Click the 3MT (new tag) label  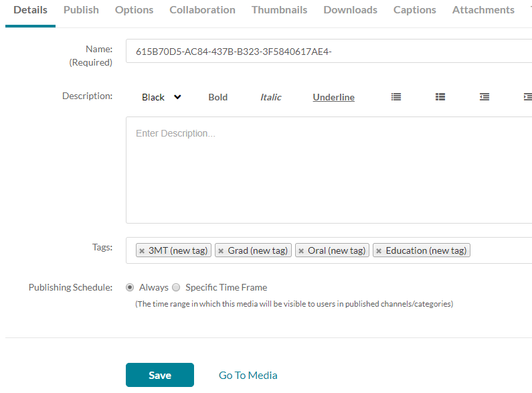(178, 250)
